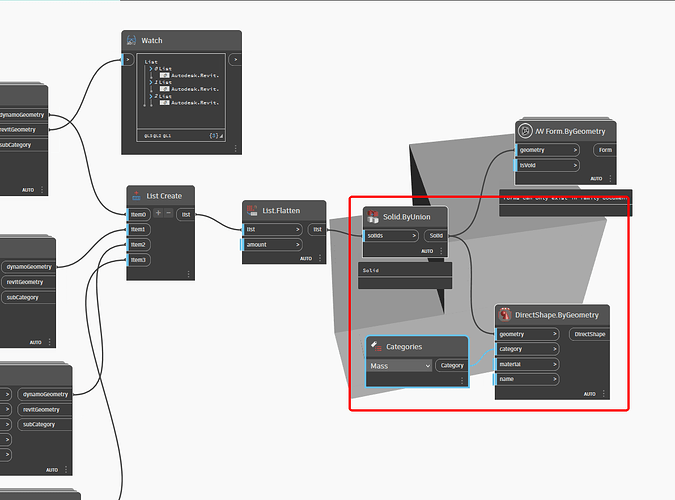This screenshot has width=675, height=500.
Task: Click the Watch node output port
Action: (235, 59)
